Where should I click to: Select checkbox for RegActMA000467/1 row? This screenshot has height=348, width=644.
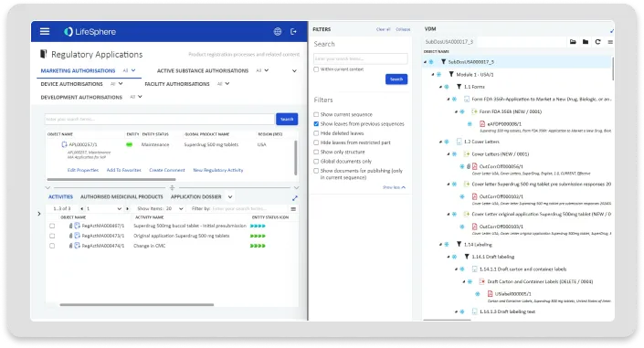pyautogui.click(x=52, y=226)
